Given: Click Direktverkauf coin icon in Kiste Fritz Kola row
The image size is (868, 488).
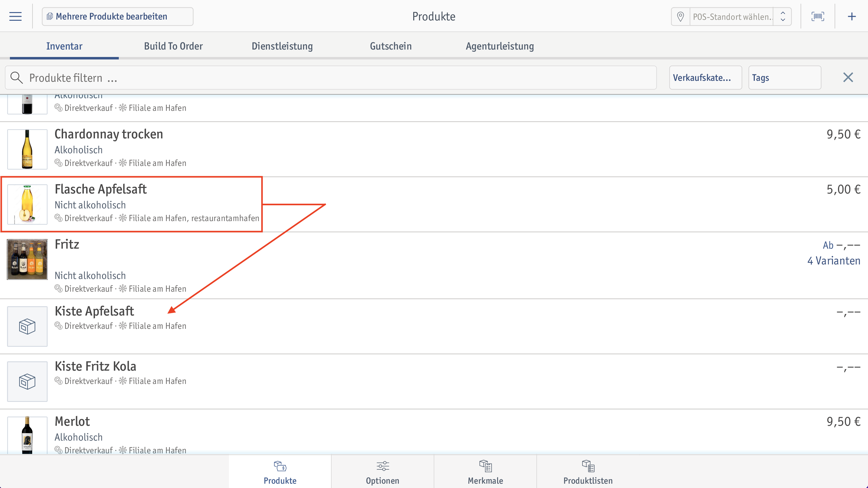Looking at the screenshot, I should click(x=58, y=381).
